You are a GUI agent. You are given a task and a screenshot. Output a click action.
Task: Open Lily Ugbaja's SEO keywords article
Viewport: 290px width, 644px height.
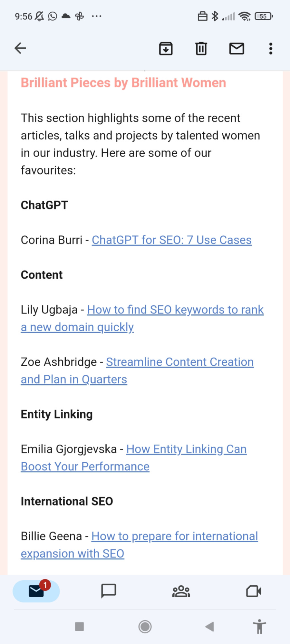[142, 318]
